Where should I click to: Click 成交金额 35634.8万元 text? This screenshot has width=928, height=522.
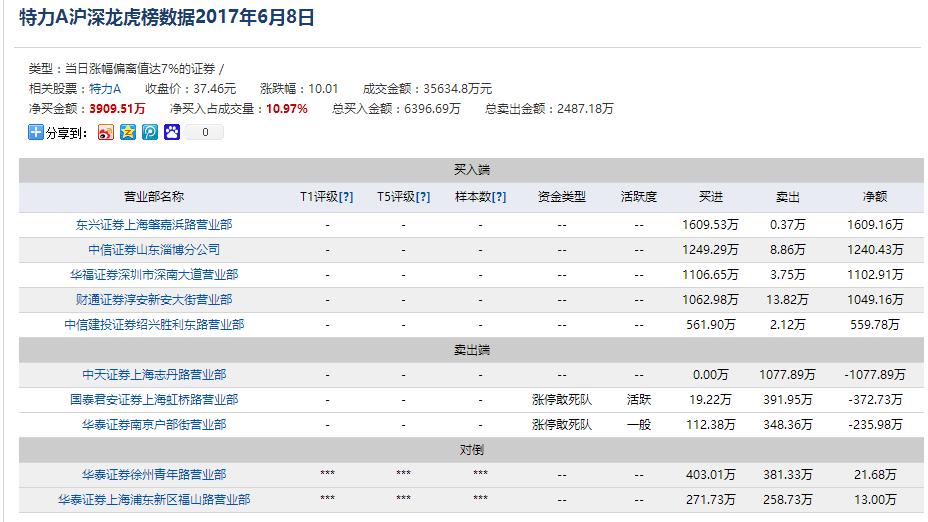pyautogui.click(x=427, y=89)
